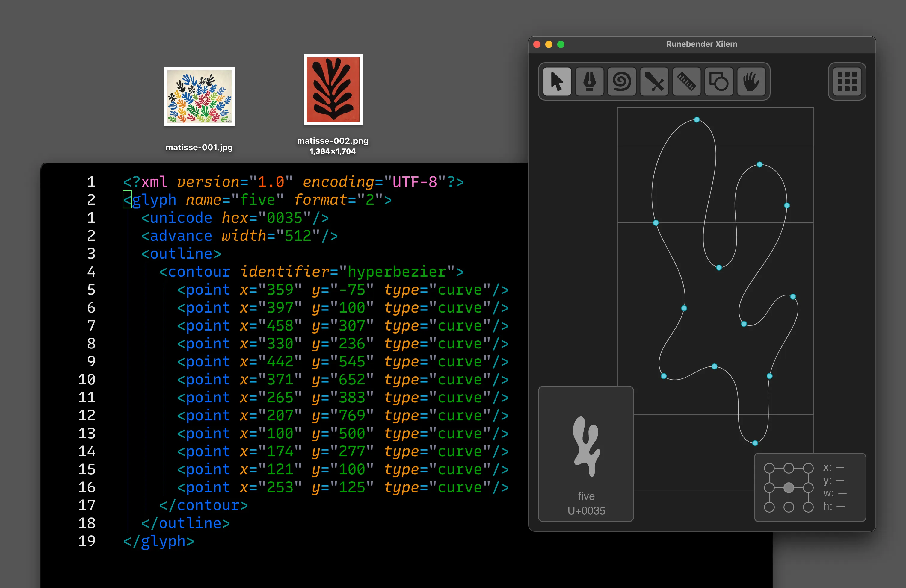Viewport: 906px width, 588px height.
Task: Click line number 19 in the editor gutter
Action: click(x=87, y=541)
